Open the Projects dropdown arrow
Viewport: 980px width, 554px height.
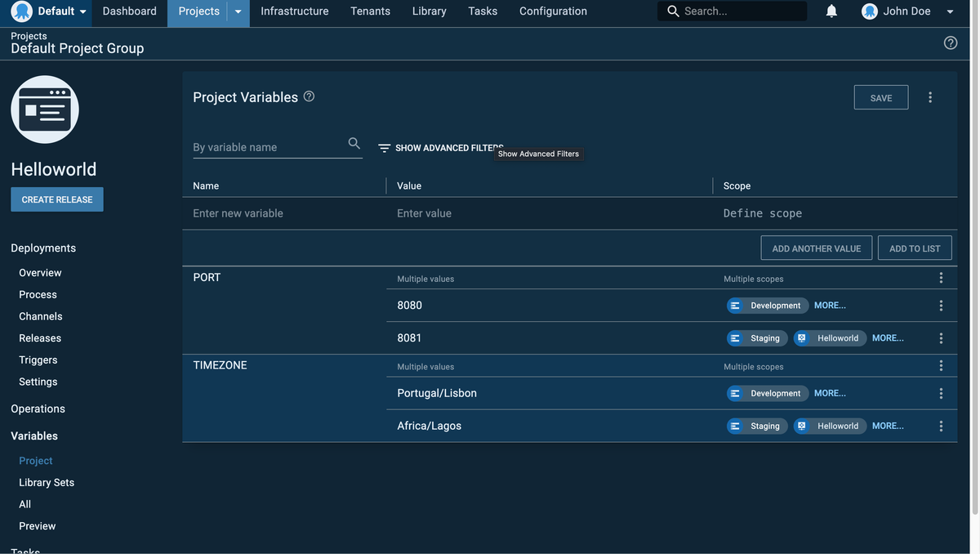(x=238, y=11)
